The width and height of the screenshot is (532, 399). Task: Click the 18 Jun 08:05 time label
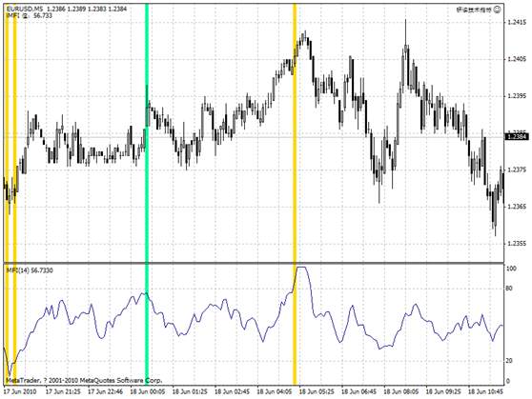coord(401,391)
